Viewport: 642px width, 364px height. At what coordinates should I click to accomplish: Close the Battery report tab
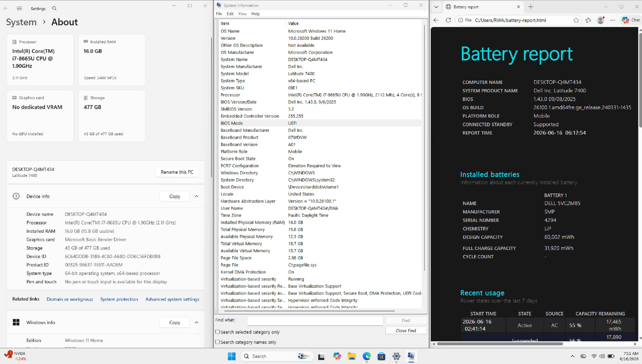pyautogui.click(x=518, y=7)
